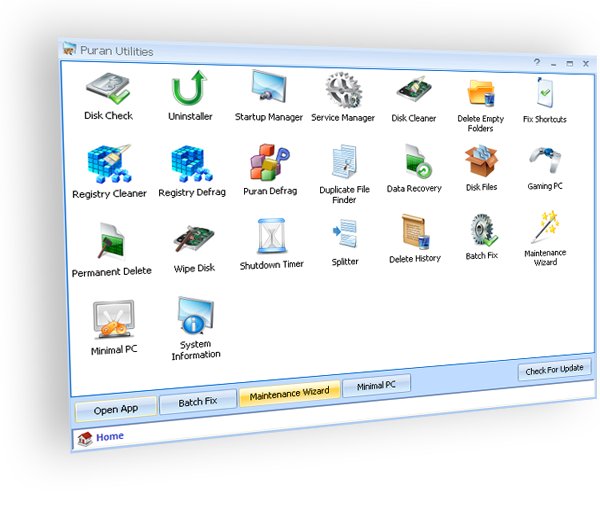The height and width of the screenshot is (524, 600).
Task: Click the Batch Fix bottom button
Action: point(197,402)
